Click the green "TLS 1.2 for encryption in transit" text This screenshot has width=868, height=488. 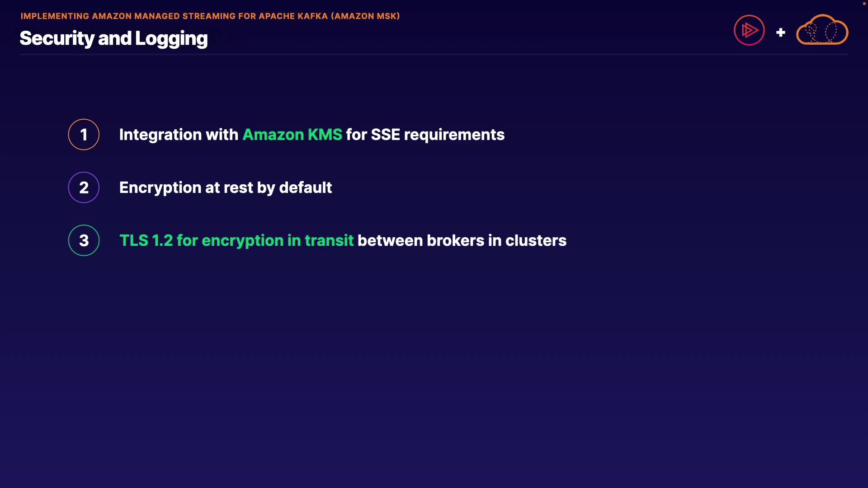[x=236, y=240]
